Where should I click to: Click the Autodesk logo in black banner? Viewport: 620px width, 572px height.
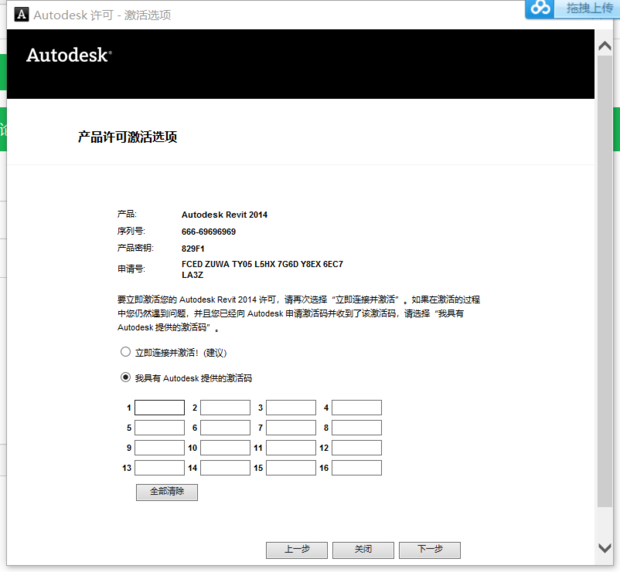click(x=68, y=56)
